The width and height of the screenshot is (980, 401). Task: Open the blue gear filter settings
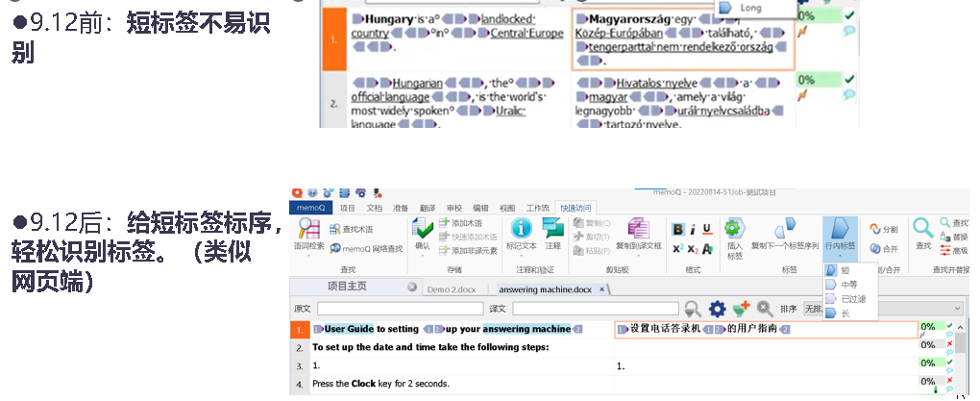717,309
